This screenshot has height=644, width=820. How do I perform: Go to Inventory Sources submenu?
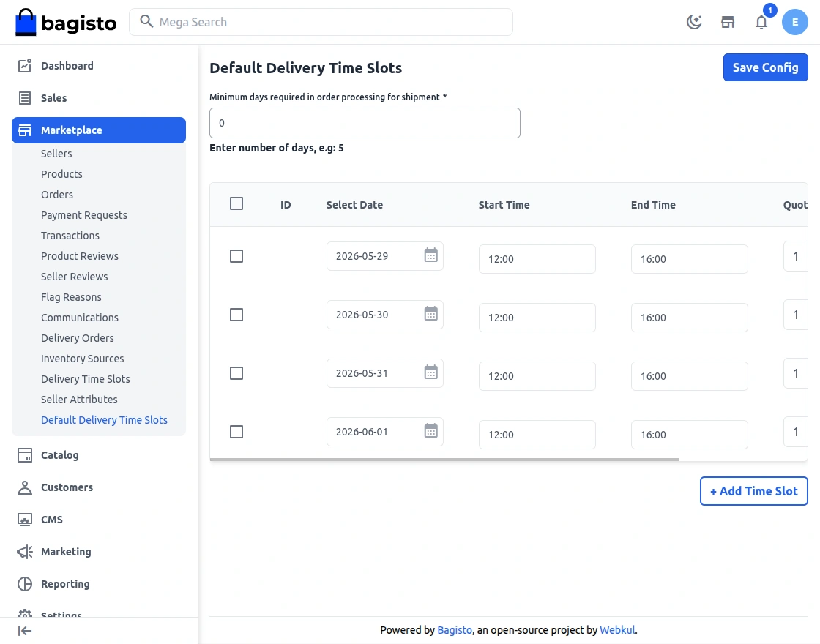(x=83, y=358)
